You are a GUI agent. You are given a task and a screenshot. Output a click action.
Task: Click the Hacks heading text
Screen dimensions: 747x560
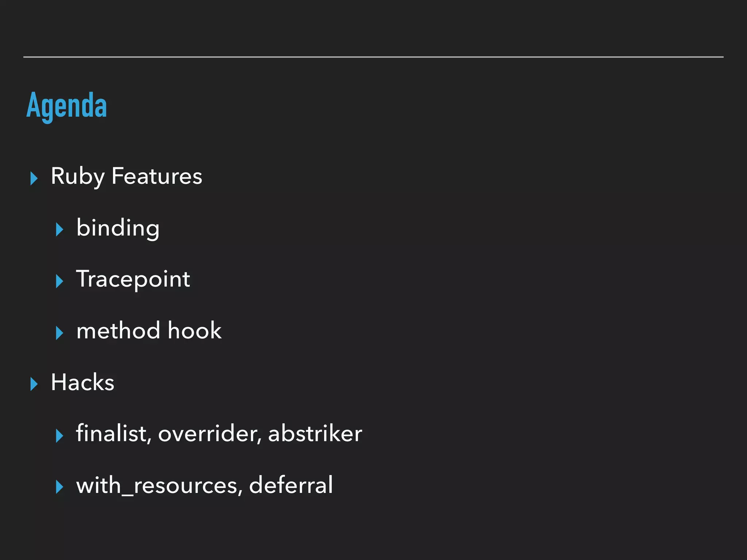pyautogui.click(x=82, y=382)
